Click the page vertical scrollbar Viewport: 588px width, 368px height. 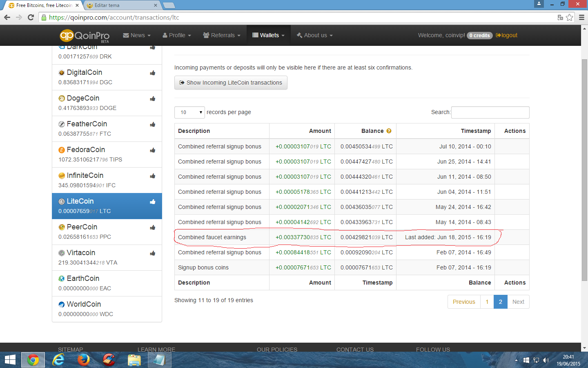(584, 170)
